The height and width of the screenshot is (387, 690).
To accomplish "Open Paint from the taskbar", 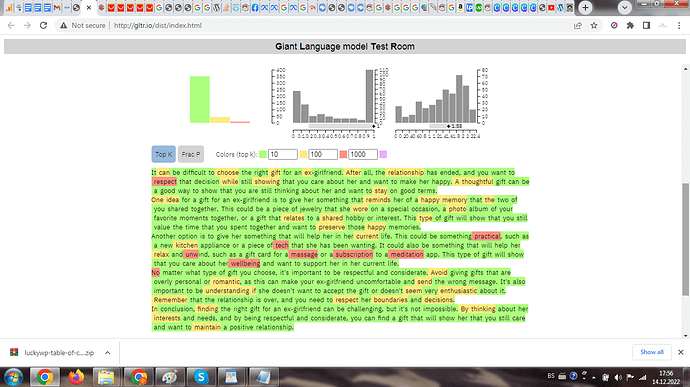I will (x=170, y=377).
